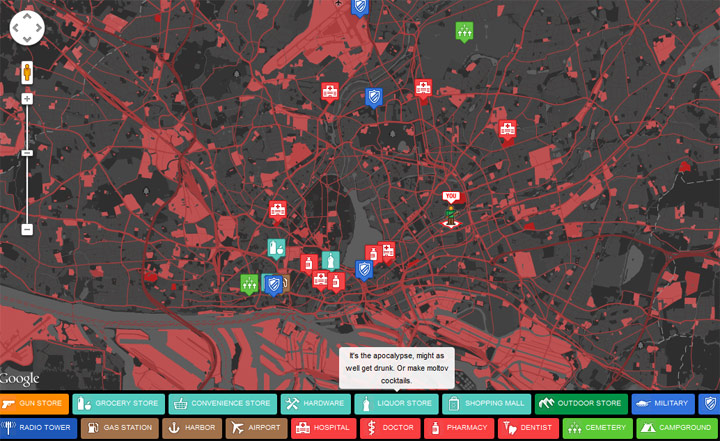Select the Military category button
720x441 pixels.
(x=662, y=404)
